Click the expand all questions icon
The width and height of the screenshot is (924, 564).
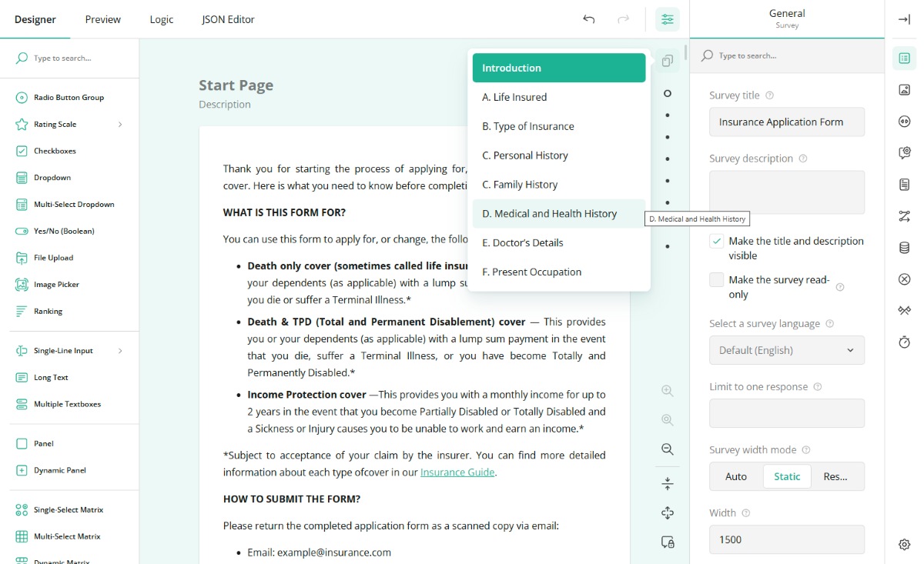(668, 513)
